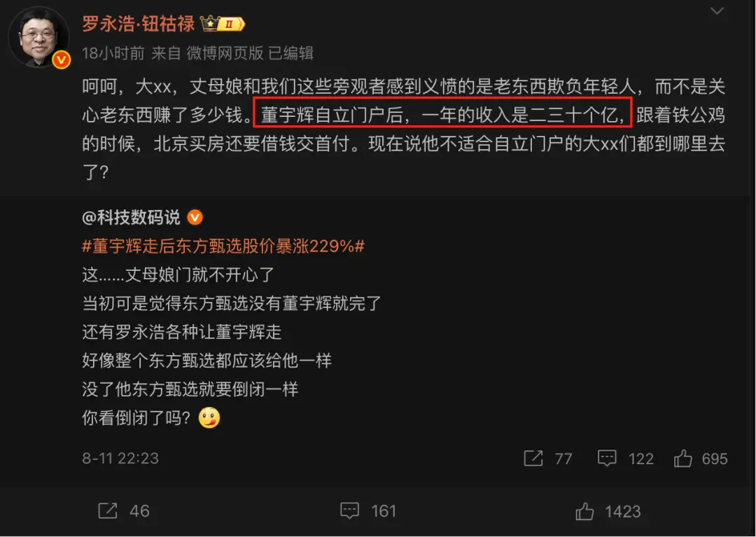
Task: Click the bottom repost icon showing 46
Action: (x=124, y=511)
